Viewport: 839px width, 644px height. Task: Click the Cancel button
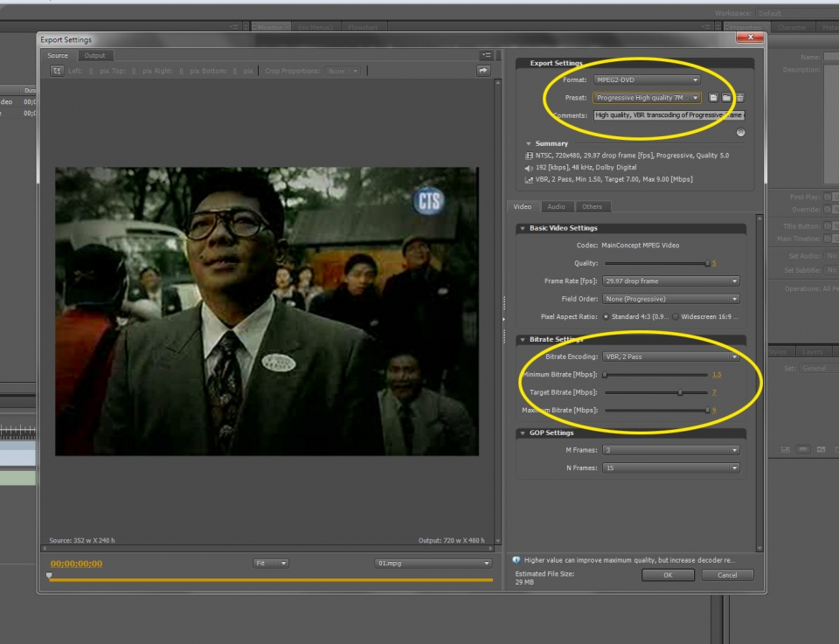727,575
